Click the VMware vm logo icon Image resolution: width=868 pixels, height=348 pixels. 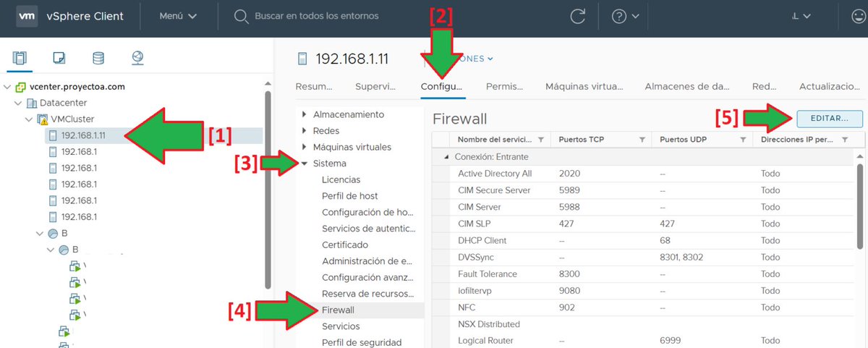click(x=27, y=16)
